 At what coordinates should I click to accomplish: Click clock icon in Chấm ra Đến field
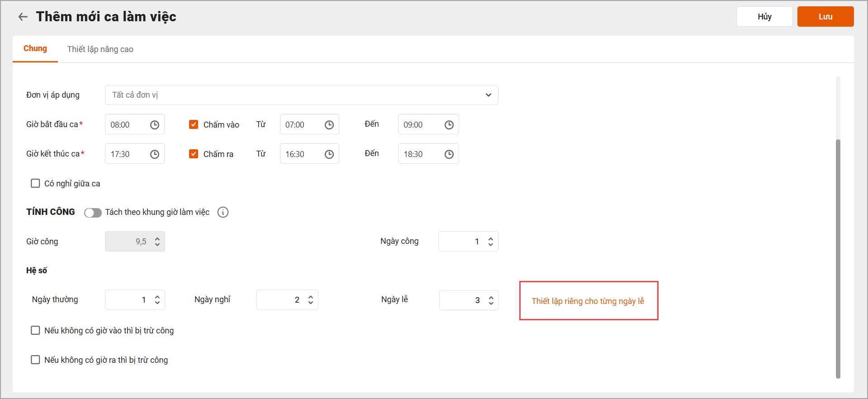pos(449,154)
